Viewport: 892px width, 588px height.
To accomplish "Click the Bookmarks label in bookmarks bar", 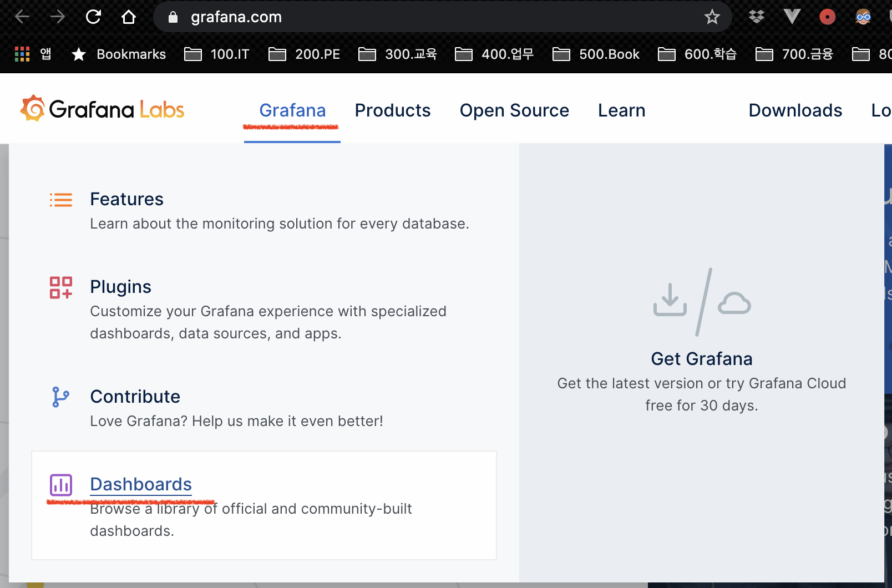I will pos(131,54).
